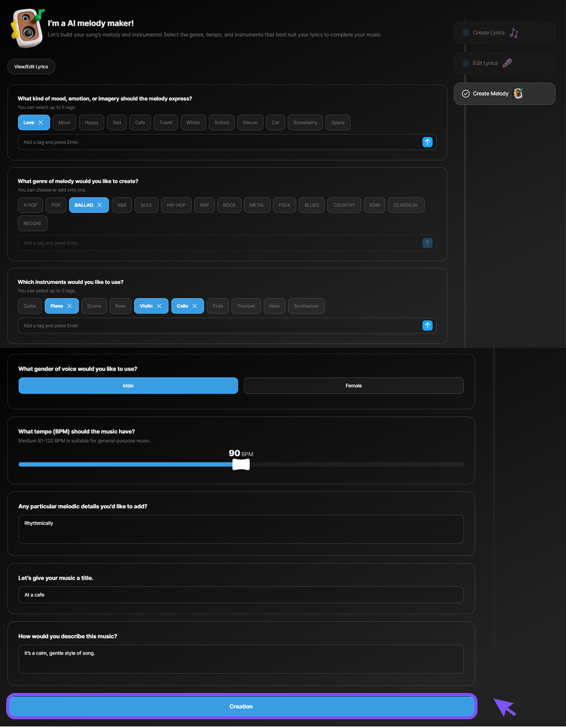The height and width of the screenshot is (728, 566).
Task: Remove the BALLAD genre via its X
Action: pos(99,205)
